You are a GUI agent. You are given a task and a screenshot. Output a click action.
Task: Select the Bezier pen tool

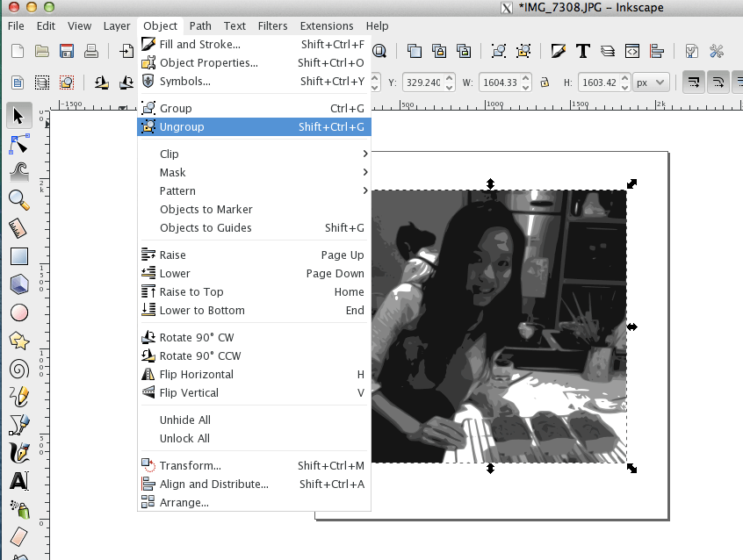(x=19, y=425)
